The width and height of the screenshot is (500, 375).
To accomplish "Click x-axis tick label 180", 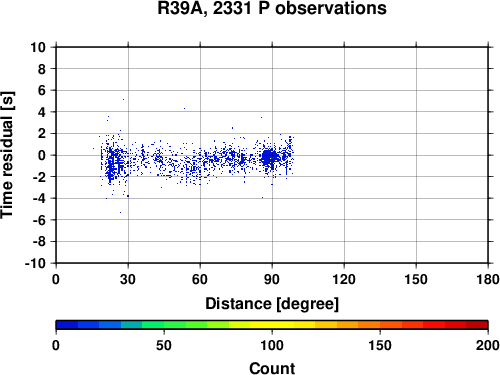I will (488, 279).
